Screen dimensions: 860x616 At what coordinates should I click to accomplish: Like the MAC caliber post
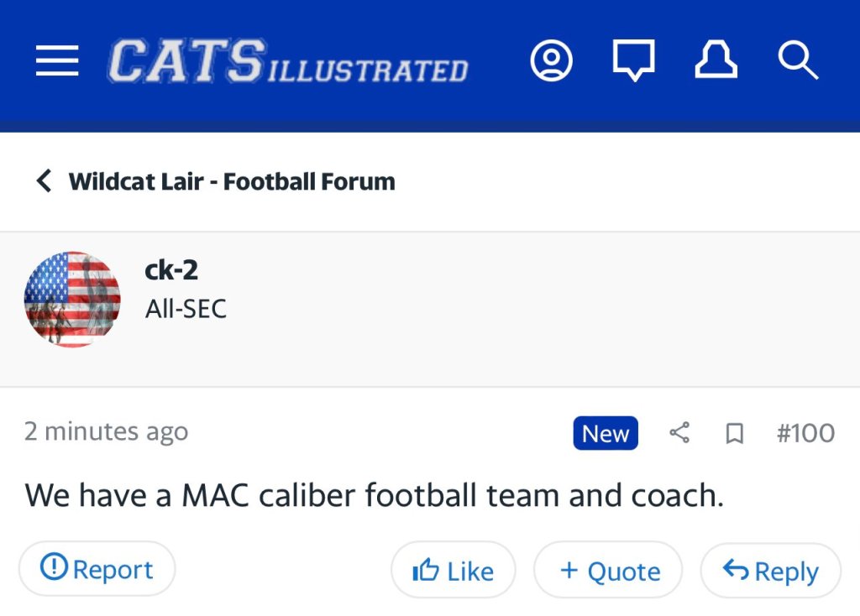(x=454, y=571)
